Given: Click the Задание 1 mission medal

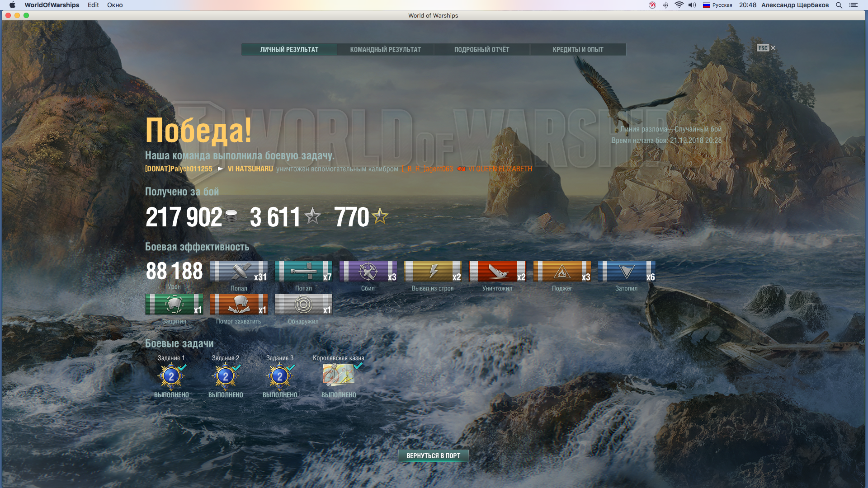Looking at the screenshot, I should (x=171, y=376).
